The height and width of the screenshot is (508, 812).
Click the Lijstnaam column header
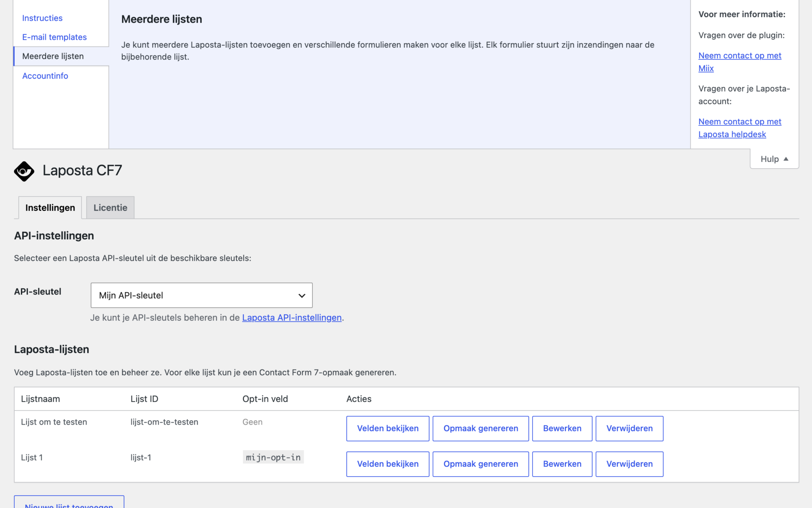40,399
